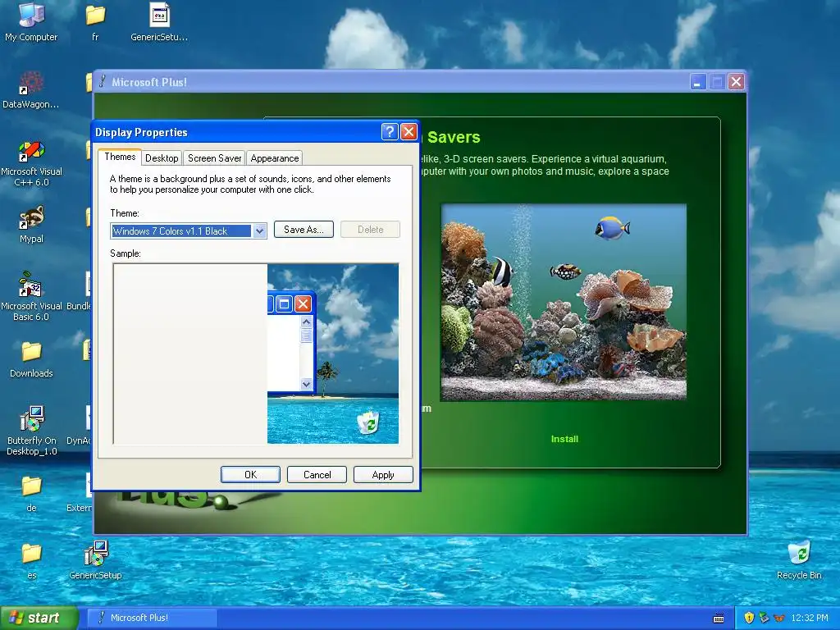Click the aquarium screen saver preview image
Screen dimensions: 840x630
[x=563, y=302]
